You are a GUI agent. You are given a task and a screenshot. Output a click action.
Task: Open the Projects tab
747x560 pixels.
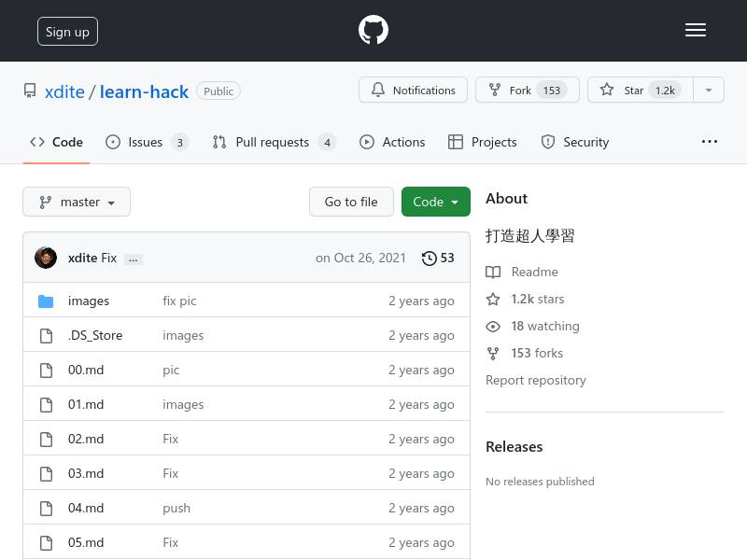click(482, 142)
